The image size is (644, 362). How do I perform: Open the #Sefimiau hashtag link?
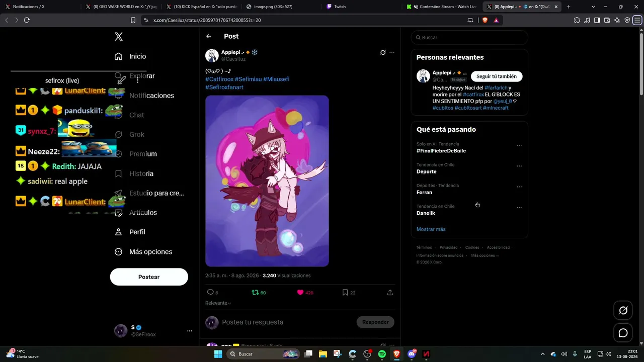click(x=248, y=79)
